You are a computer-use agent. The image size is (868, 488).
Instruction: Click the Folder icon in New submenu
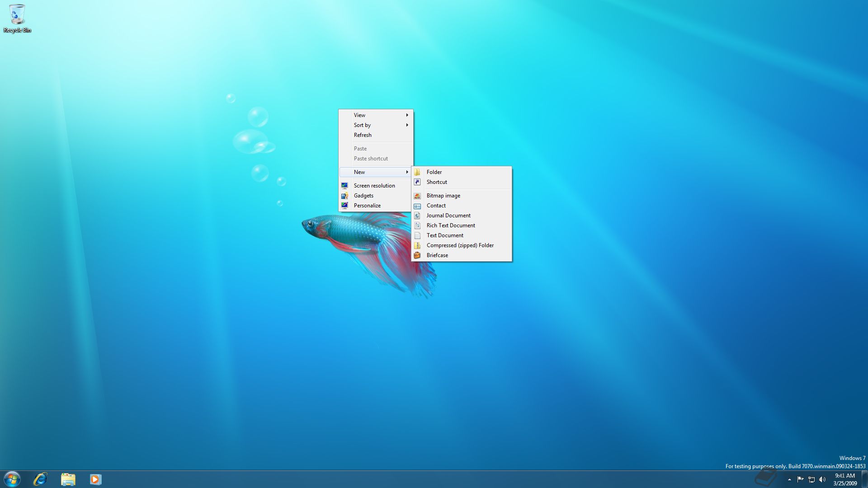[x=417, y=172]
